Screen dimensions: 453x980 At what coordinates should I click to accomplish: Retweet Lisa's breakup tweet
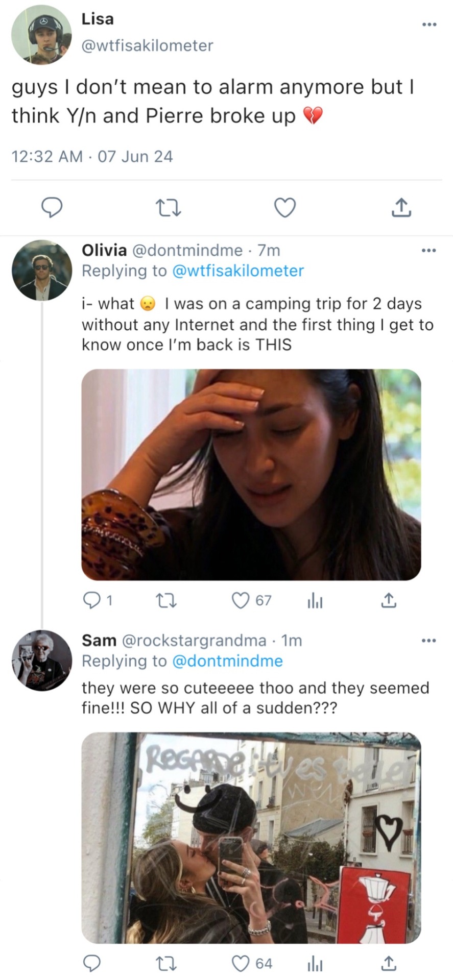pos(169,208)
